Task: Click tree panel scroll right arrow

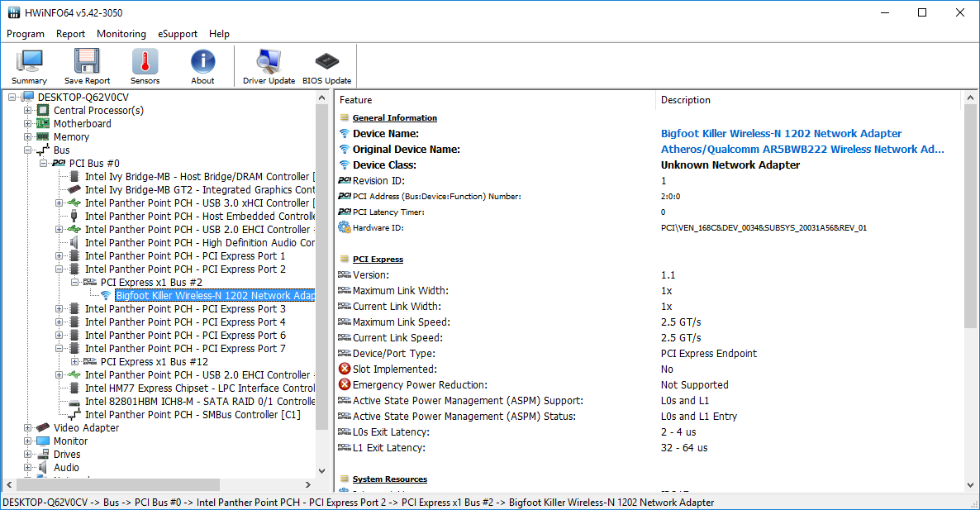Action: click(x=308, y=485)
